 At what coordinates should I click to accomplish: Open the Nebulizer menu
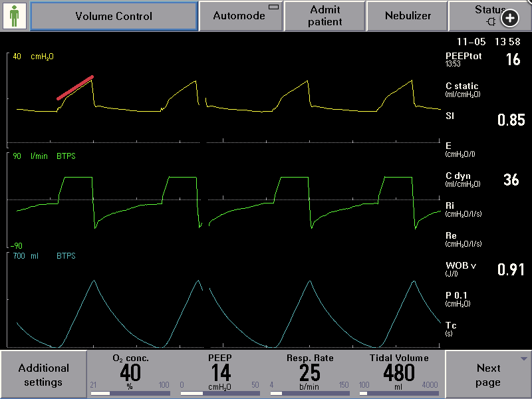408,16
